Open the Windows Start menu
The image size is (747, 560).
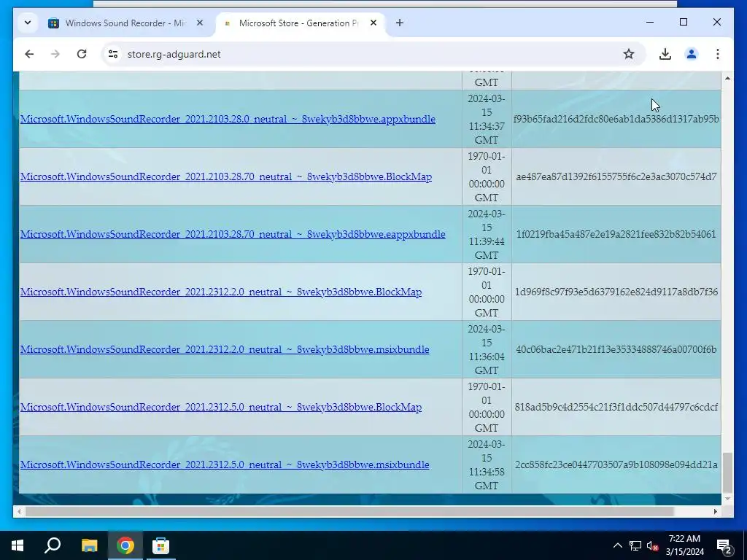click(x=18, y=545)
